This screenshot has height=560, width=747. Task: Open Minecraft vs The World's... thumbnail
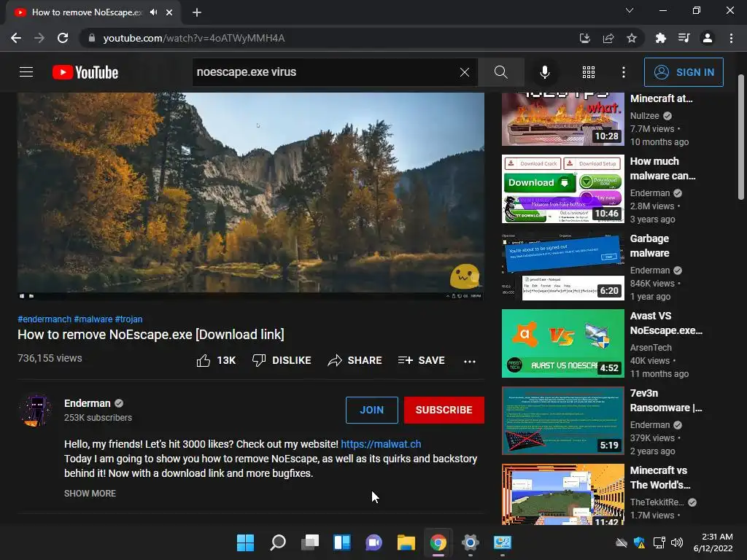pyautogui.click(x=562, y=494)
